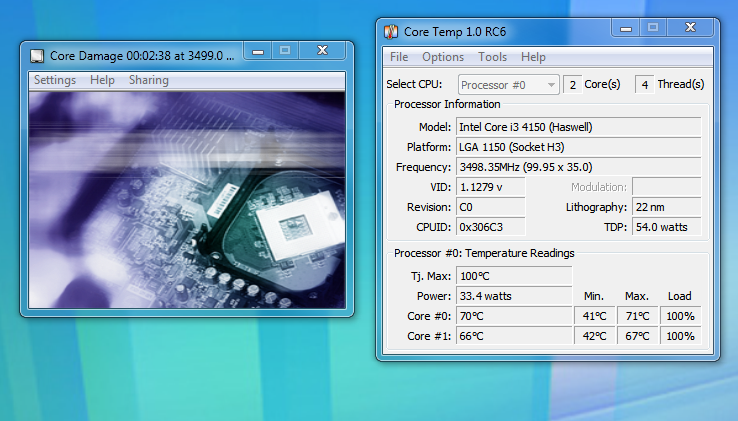
Task: Click the Min. column header
Action: (594, 296)
